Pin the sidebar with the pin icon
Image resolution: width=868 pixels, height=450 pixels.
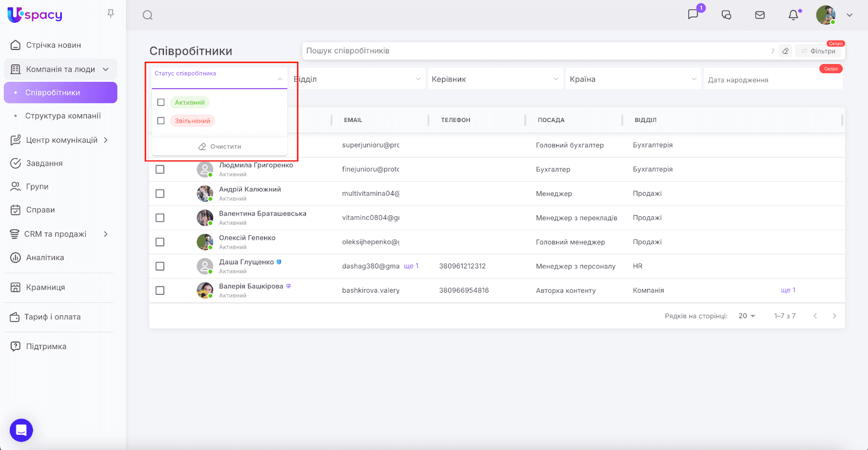click(x=111, y=14)
